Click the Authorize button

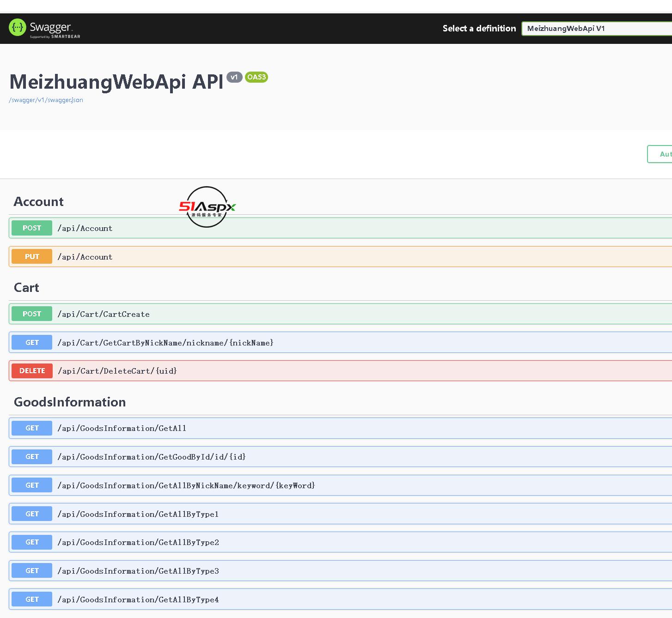660,154
